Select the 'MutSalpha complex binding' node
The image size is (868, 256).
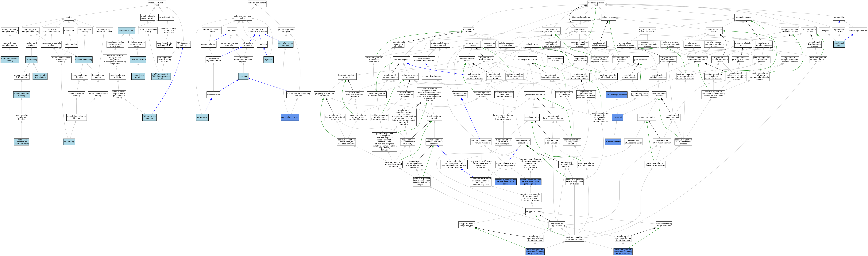[10, 60]
